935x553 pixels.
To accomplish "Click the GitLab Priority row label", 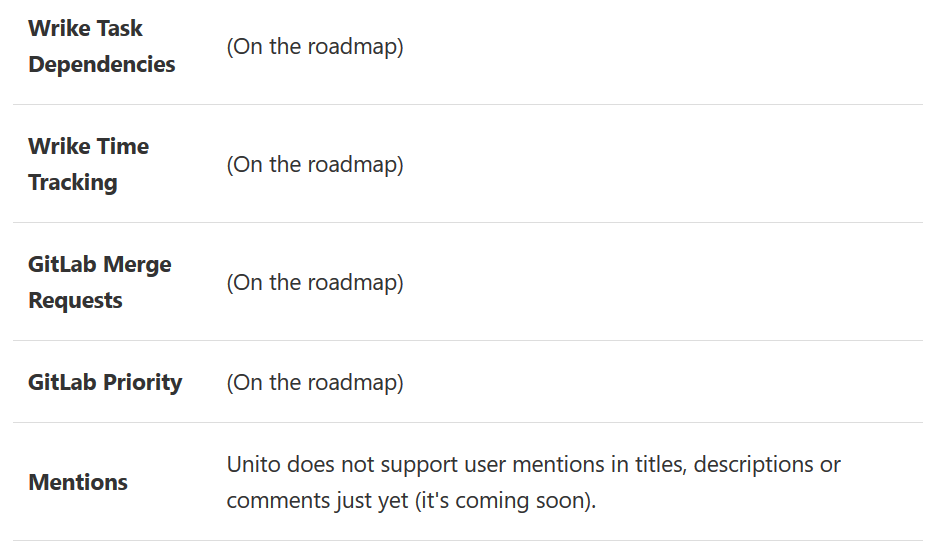I will tap(105, 382).
